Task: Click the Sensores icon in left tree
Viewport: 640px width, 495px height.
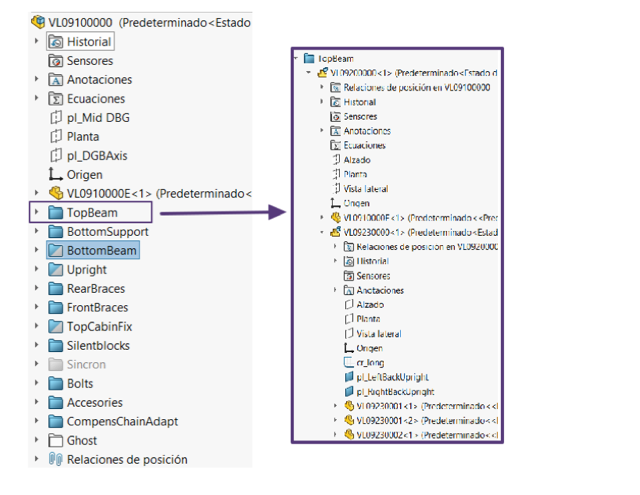Action: 56,61
